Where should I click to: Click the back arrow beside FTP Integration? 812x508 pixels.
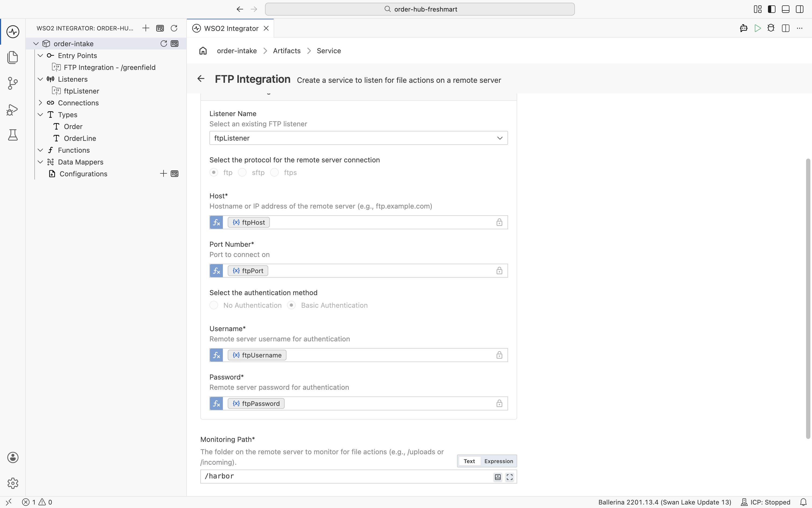(201, 78)
